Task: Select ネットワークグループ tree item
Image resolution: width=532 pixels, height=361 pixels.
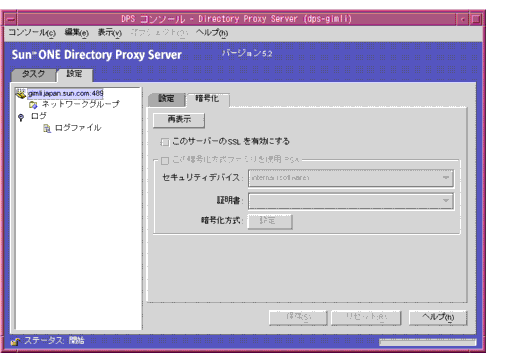Action: (x=80, y=104)
